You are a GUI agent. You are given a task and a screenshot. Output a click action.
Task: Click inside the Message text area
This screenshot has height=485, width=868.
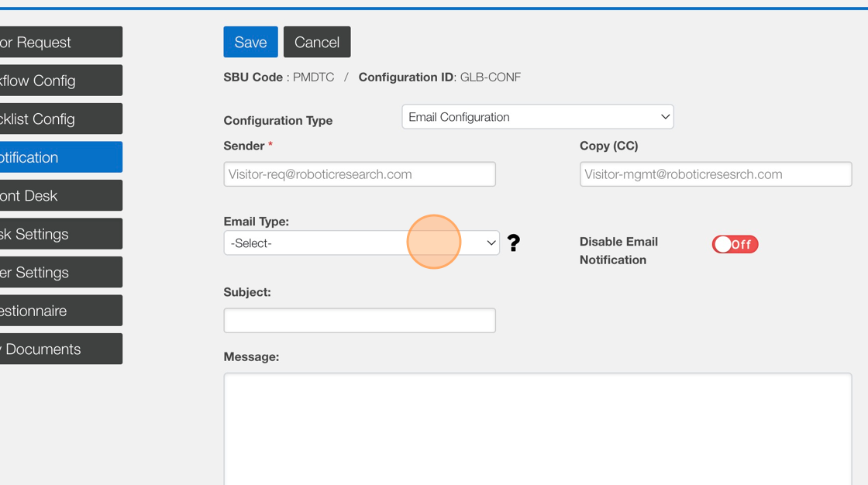537,428
